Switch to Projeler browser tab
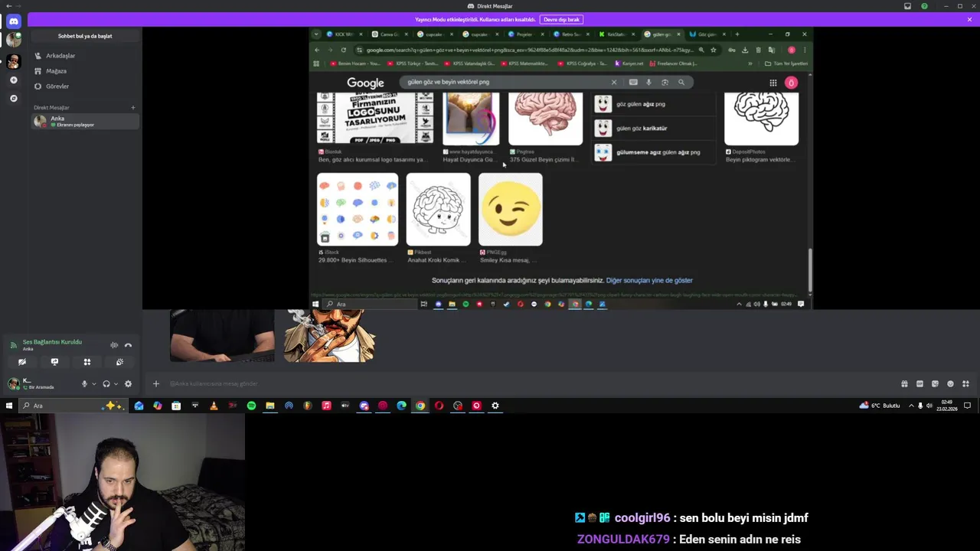Screen dimensions: 980x551 525,34
